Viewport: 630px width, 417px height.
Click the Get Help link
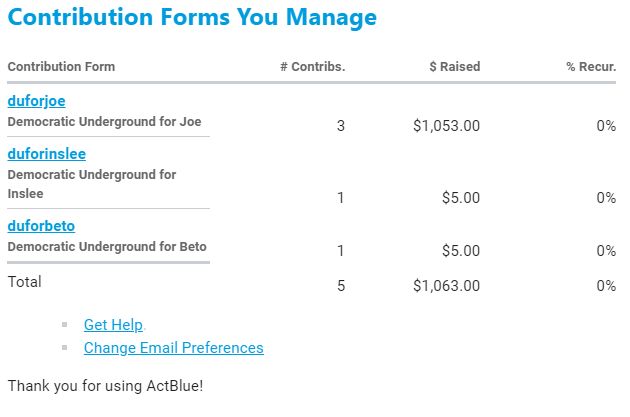point(113,325)
